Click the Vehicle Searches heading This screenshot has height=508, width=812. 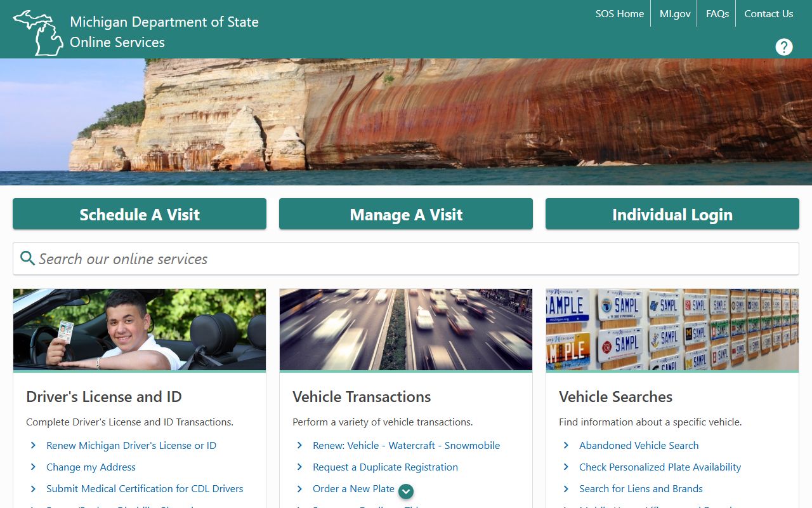pos(615,397)
